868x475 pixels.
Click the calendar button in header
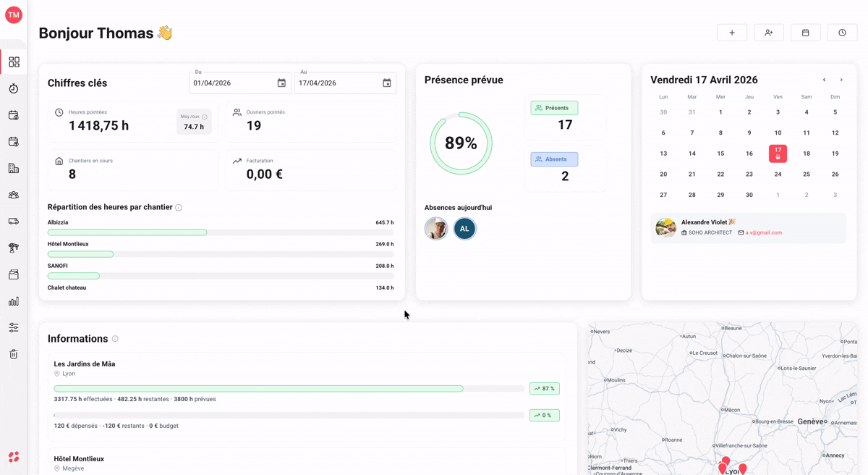click(x=806, y=33)
